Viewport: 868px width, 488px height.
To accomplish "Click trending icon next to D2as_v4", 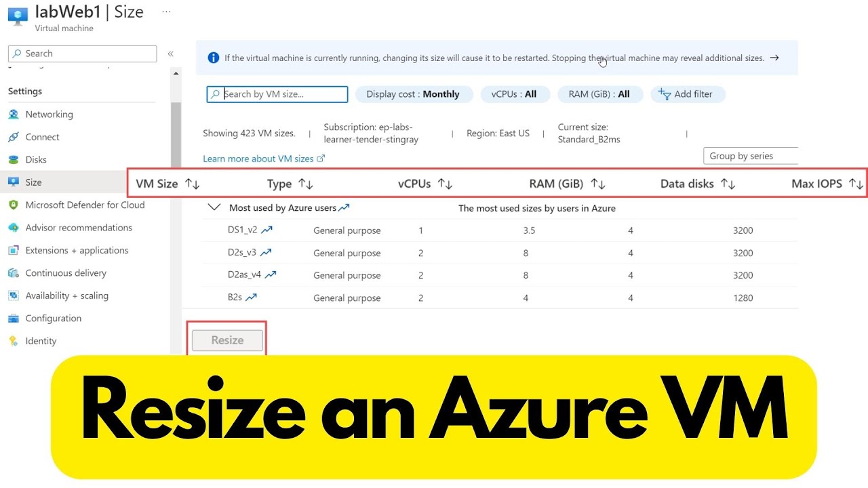I will click(271, 274).
